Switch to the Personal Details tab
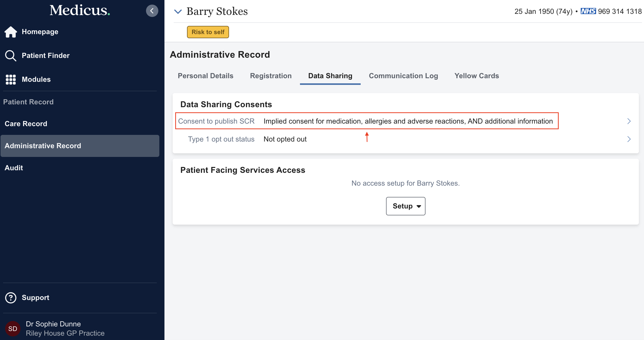Screen dimensions: 644x340 pos(205,76)
